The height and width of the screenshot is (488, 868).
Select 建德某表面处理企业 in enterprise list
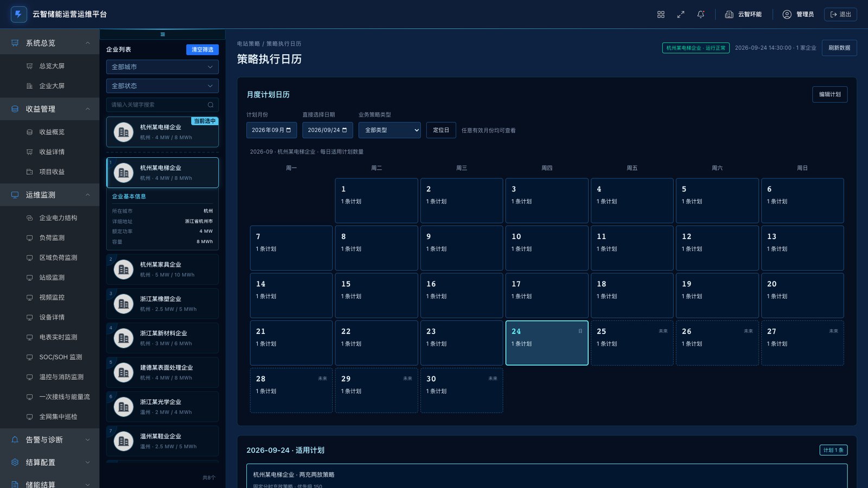pyautogui.click(x=163, y=373)
